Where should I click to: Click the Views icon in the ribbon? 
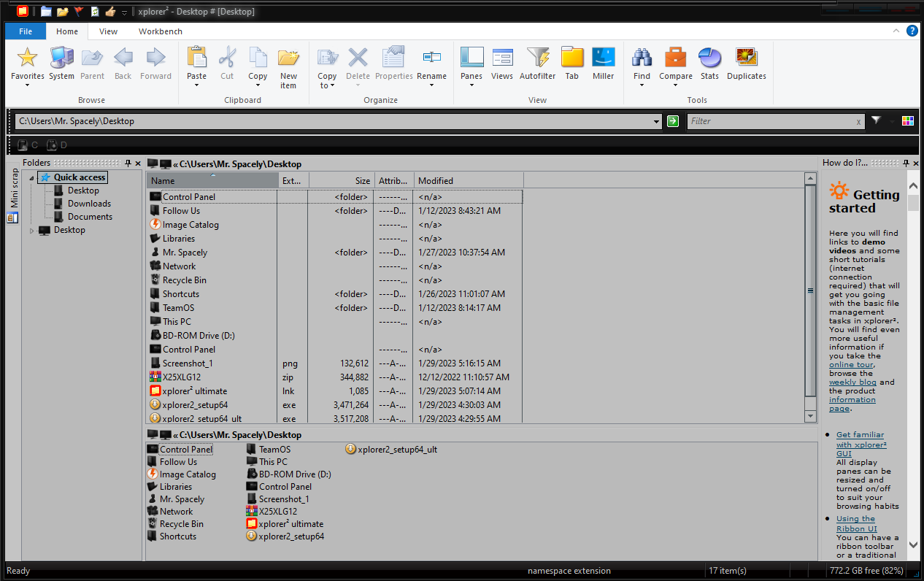coord(502,63)
